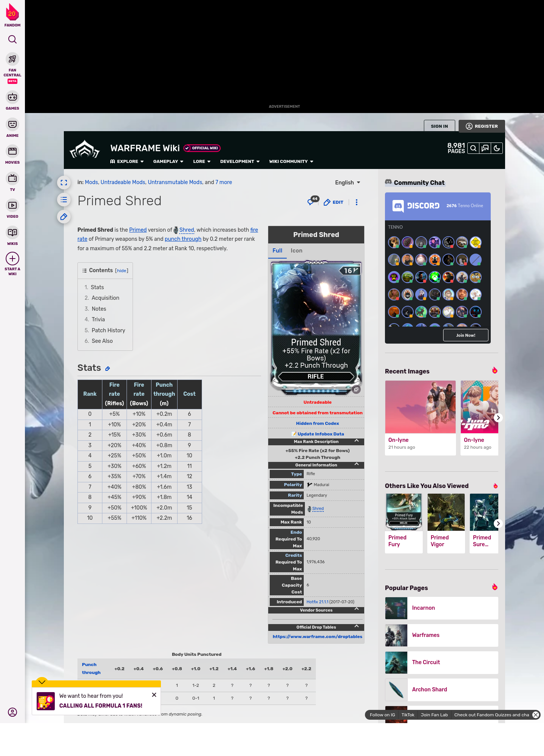The height and width of the screenshot is (756, 544).
Task: Expand page to full width icon
Action: tap(64, 183)
